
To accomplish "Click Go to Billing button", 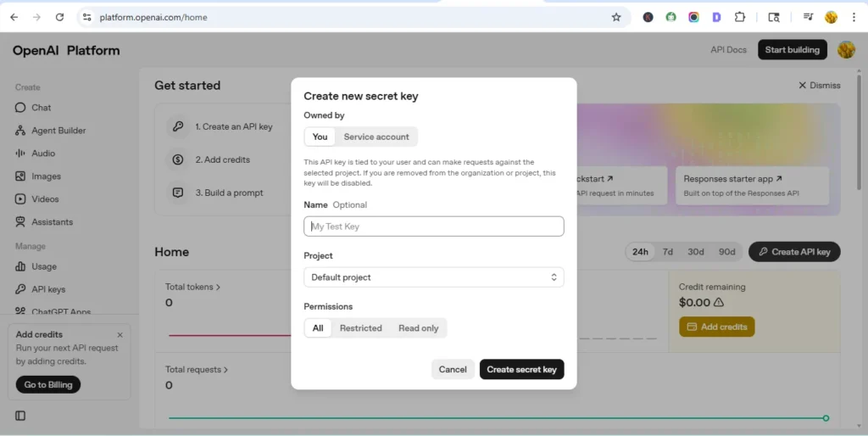I will (x=48, y=384).
